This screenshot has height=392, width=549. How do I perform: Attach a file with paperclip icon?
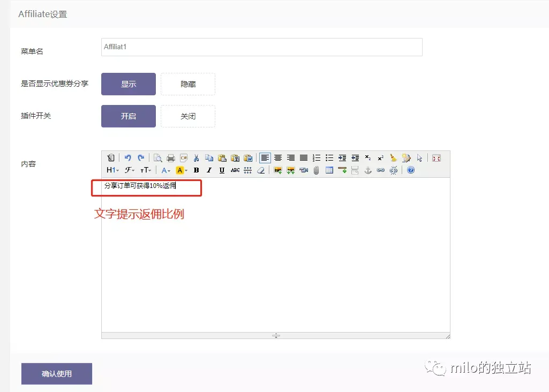[317, 170]
